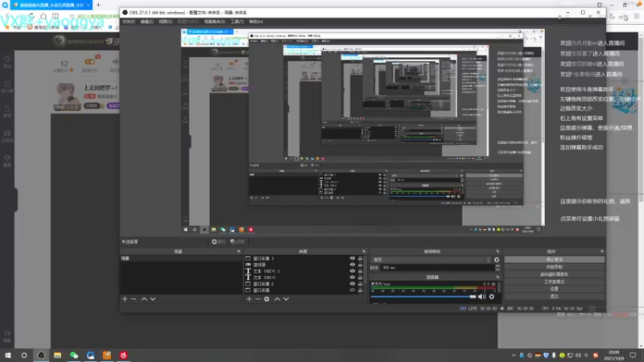Mute the audio mixer speaker icon
The width and height of the screenshot is (644, 362).
pyautogui.click(x=481, y=296)
